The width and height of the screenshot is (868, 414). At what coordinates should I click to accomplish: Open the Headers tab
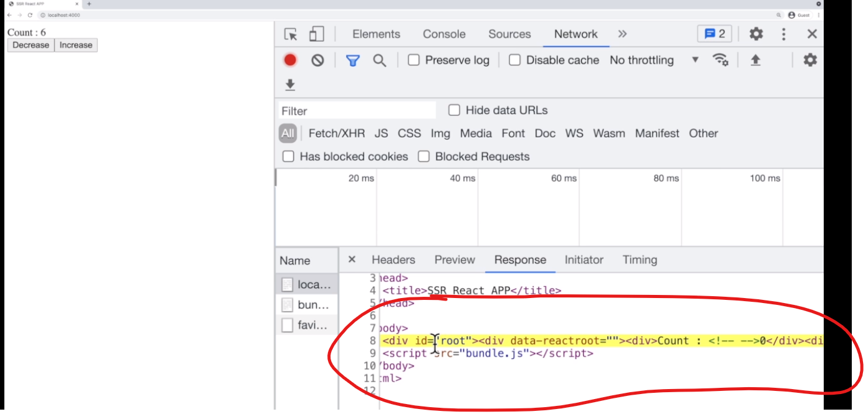(393, 260)
